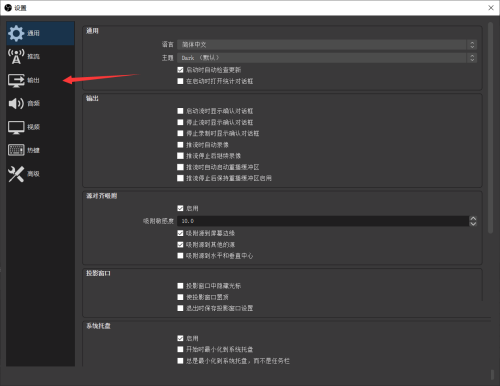Enable 开始时最小化到系统托盘 checkbox
Screen dimensions: 500x386
pyautogui.click(x=180, y=349)
